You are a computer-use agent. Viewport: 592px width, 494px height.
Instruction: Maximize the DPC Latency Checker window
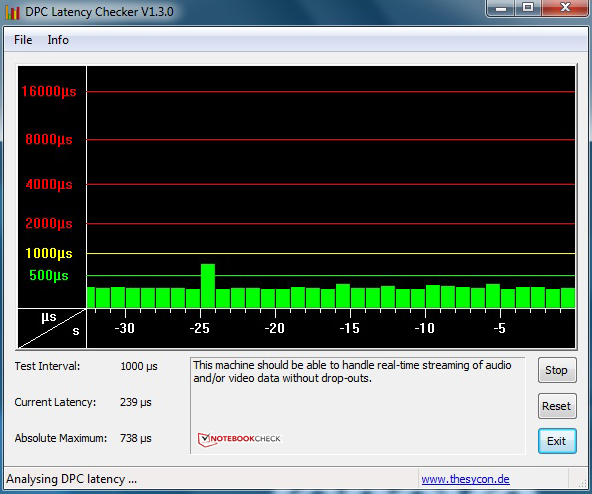point(528,8)
